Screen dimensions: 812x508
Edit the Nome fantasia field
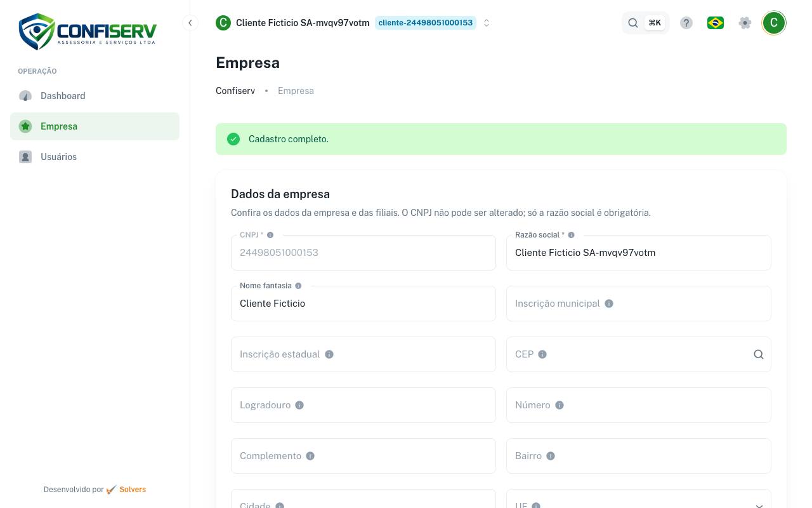pos(363,304)
